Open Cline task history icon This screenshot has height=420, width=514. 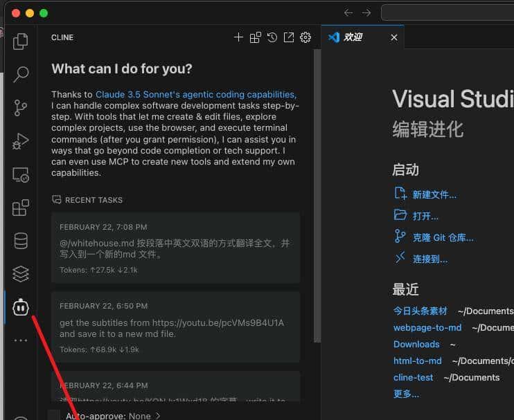pyautogui.click(x=272, y=37)
